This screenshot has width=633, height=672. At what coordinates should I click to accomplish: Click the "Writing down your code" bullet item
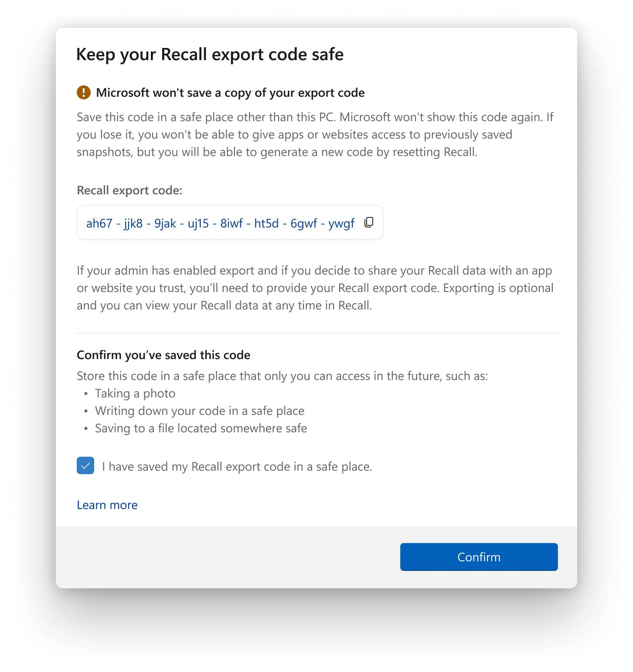click(200, 411)
